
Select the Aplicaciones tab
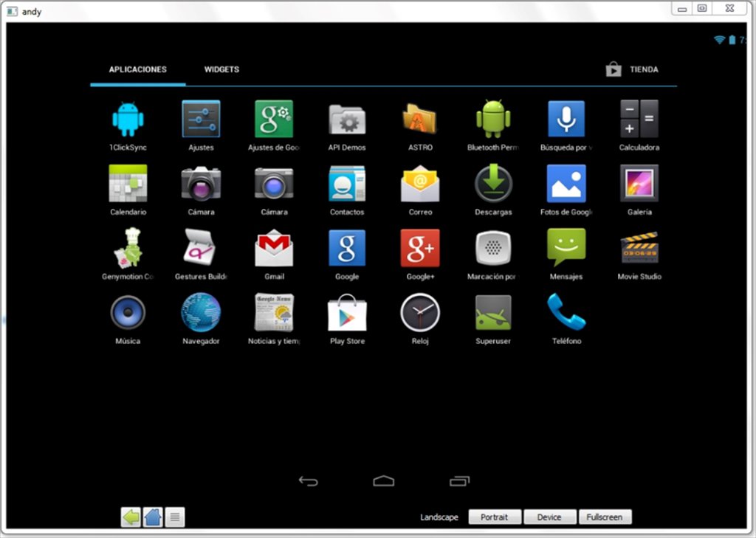(138, 69)
